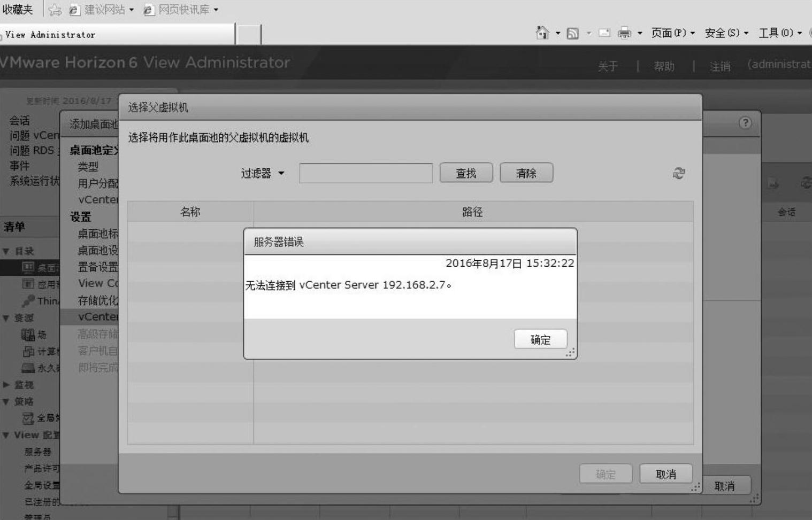Click the ThinApp icon in sidebar
This screenshot has width=812, height=520.
tap(28, 300)
